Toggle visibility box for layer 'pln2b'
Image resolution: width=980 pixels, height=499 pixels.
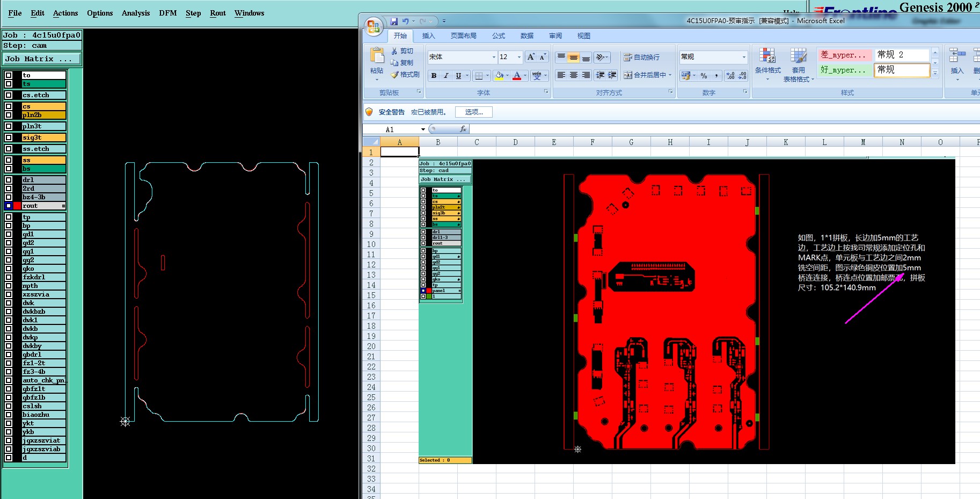9,115
